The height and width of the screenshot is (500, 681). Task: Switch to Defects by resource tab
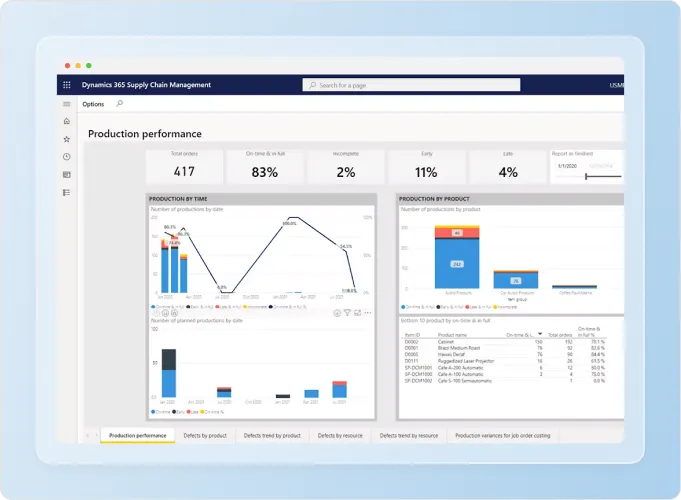(x=340, y=435)
